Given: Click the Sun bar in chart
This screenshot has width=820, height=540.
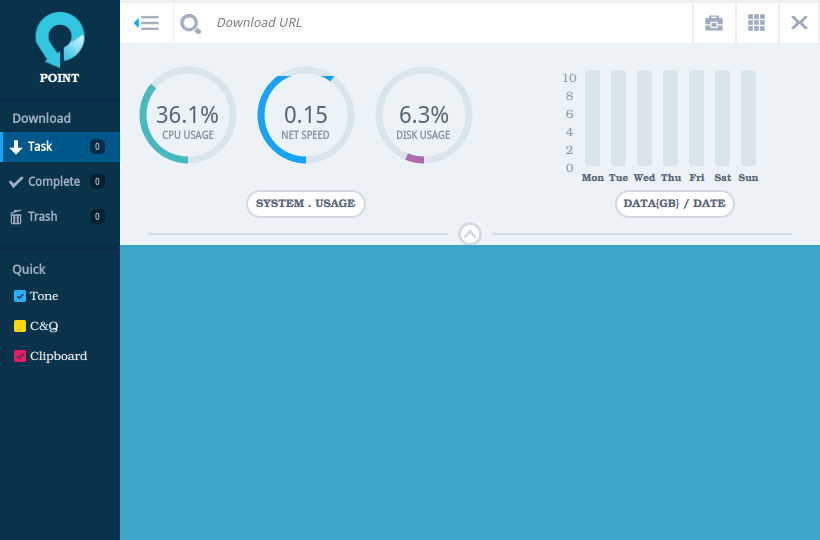Looking at the screenshot, I should click(748, 118).
